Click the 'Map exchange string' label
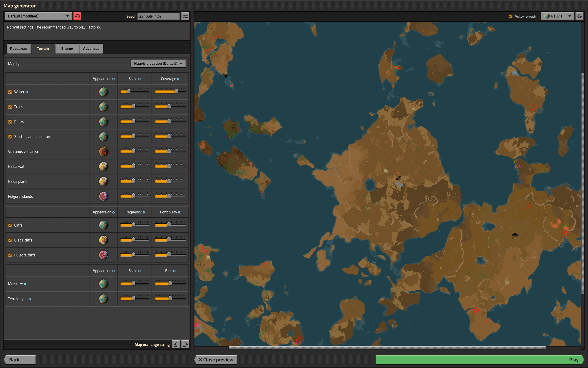This screenshot has height=368, width=588. click(152, 344)
